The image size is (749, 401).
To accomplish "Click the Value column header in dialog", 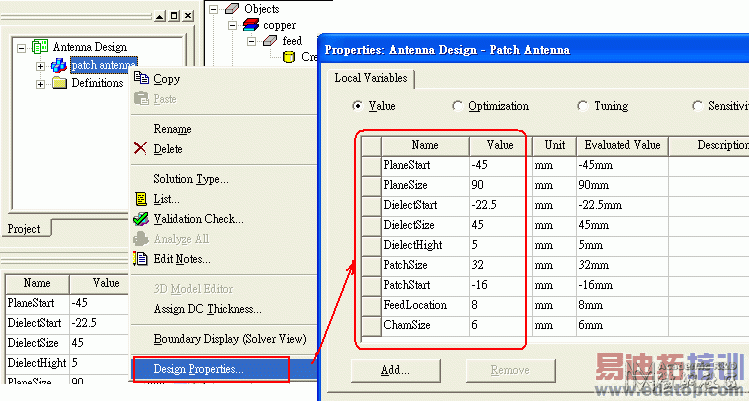I will tap(500, 145).
